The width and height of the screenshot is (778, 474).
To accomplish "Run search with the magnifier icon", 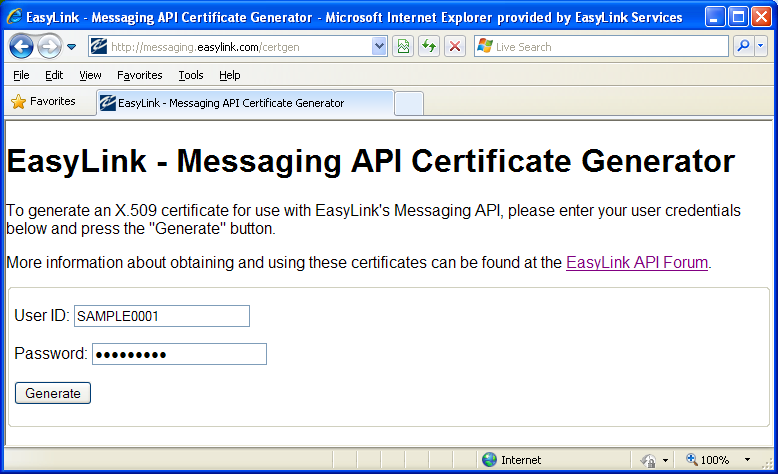I will (743, 46).
